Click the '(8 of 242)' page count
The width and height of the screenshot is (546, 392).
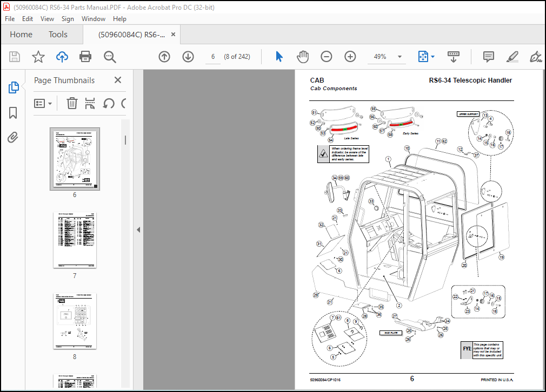(x=237, y=57)
